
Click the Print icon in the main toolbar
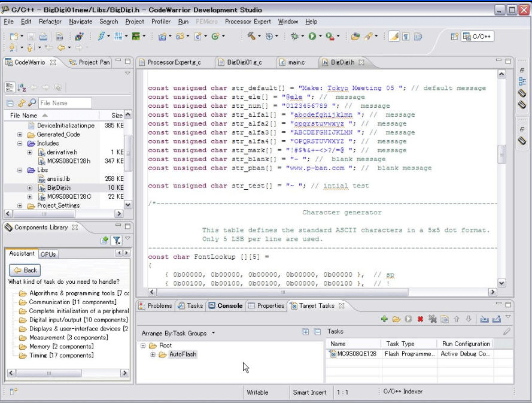pyautogui.click(x=44, y=37)
